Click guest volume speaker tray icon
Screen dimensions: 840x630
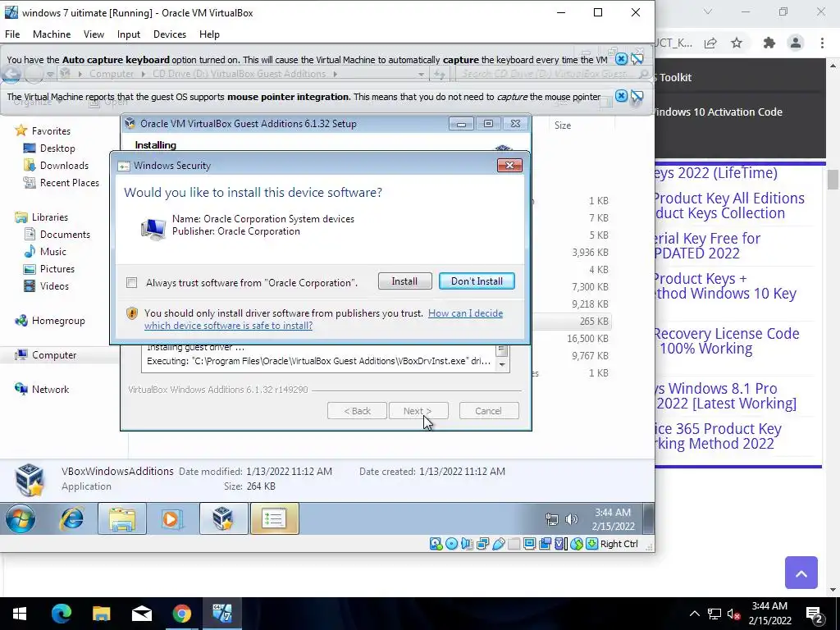point(571,518)
